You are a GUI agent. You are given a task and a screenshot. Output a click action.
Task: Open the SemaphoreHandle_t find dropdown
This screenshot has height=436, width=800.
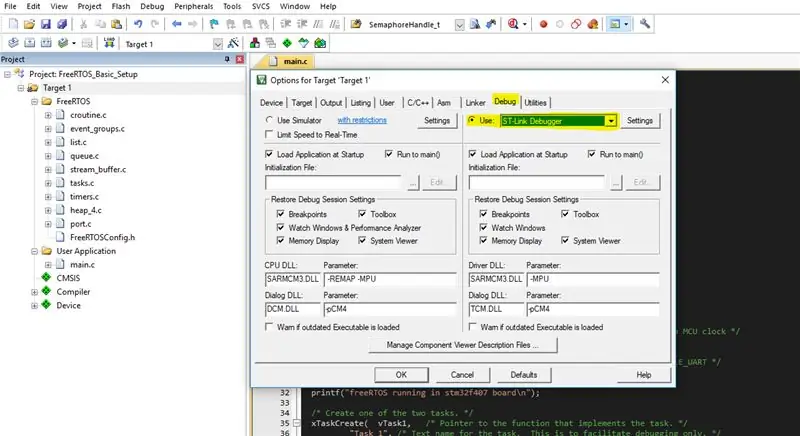tap(460, 25)
